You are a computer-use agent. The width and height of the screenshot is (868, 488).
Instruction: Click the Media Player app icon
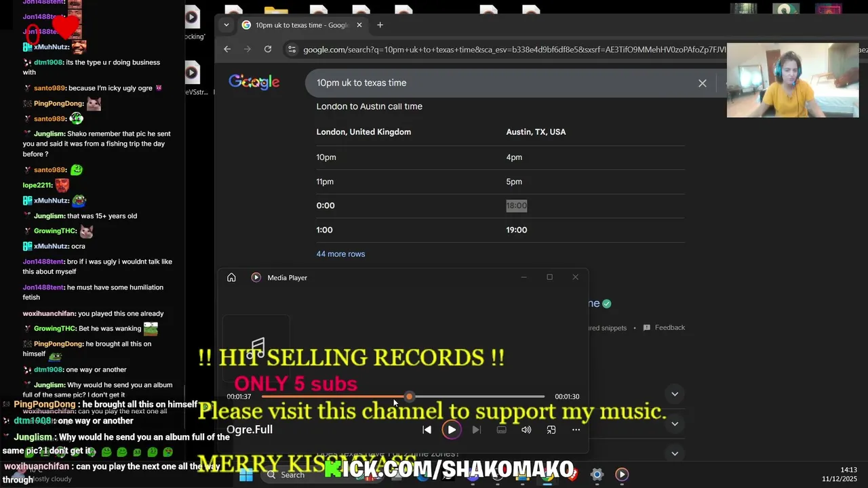pos(256,277)
